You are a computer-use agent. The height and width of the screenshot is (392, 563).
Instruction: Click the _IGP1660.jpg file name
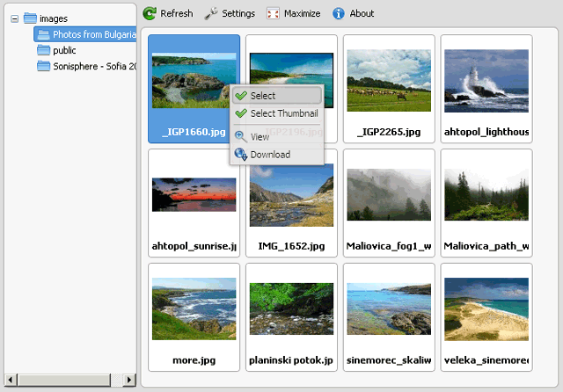point(194,132)
